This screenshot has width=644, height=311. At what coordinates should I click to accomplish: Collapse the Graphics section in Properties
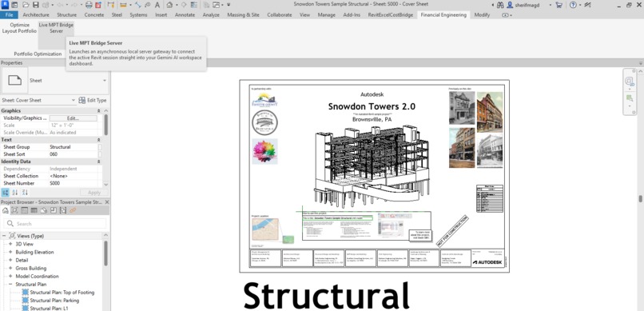pyautogui.click(x=98, y=111)
